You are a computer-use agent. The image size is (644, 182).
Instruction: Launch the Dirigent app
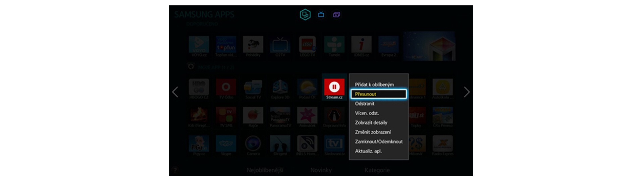pos(280,145)
